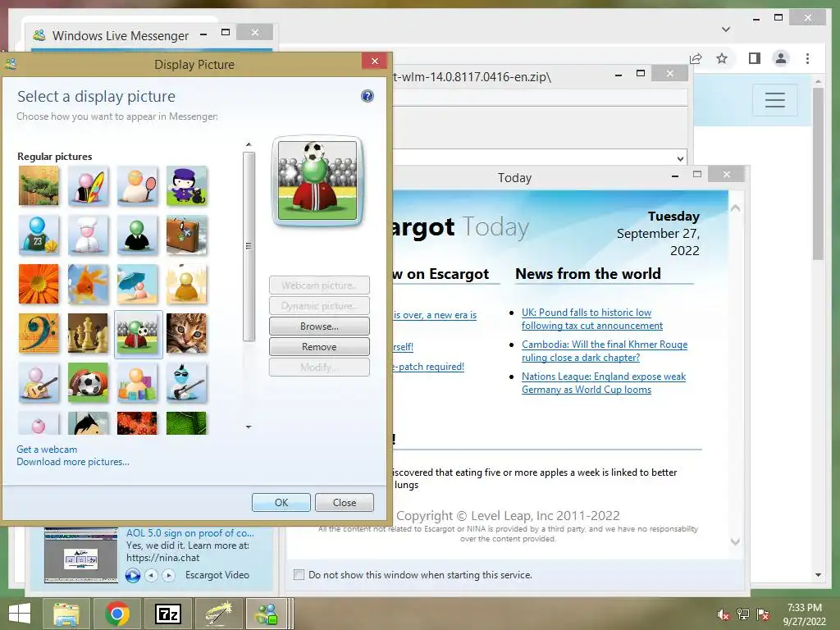Pick the kitten cat picture
Viewport: 840px width, 630px height.
point(186,334)
